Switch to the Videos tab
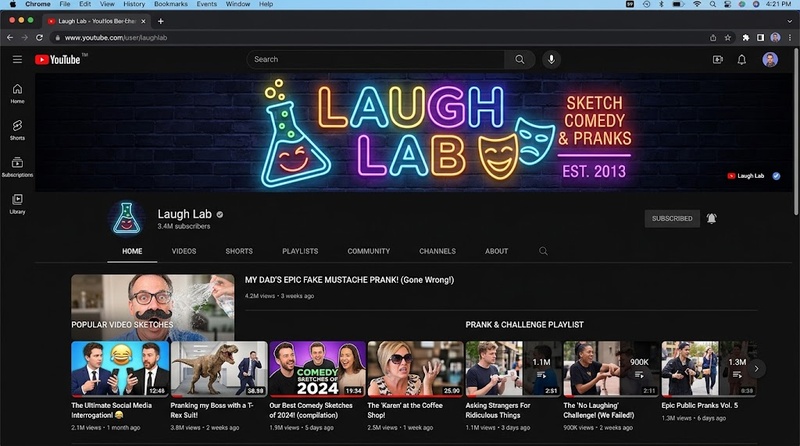 184,251
